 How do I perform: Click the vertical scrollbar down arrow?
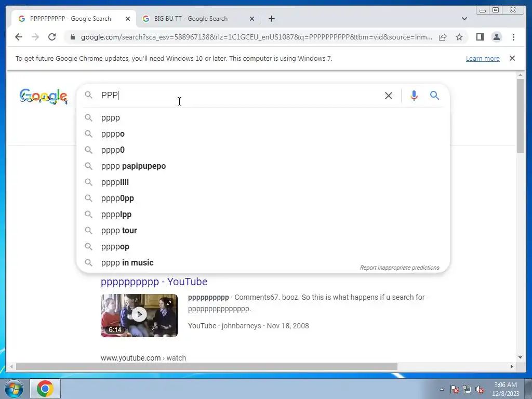coord(520,357)
